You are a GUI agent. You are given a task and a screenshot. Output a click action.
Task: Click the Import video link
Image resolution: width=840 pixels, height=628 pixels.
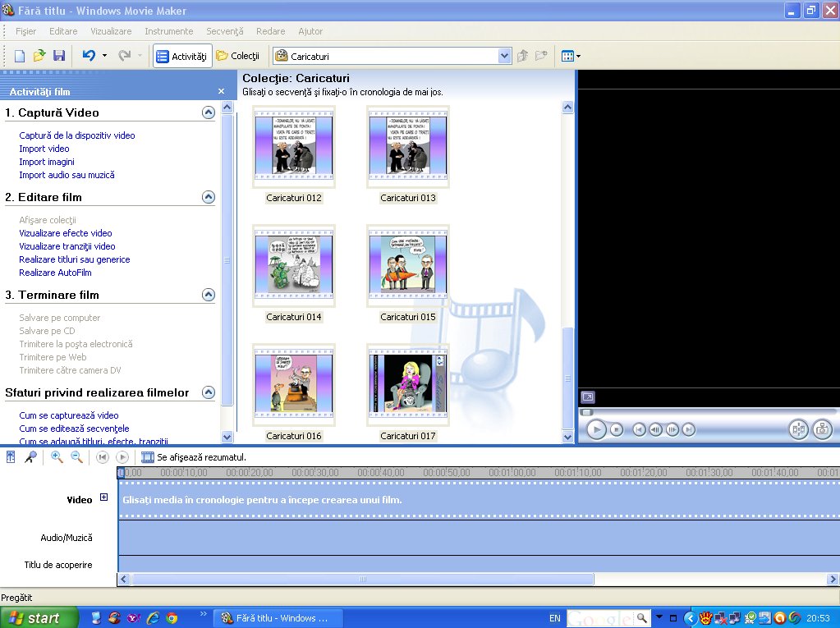(44, 149)
